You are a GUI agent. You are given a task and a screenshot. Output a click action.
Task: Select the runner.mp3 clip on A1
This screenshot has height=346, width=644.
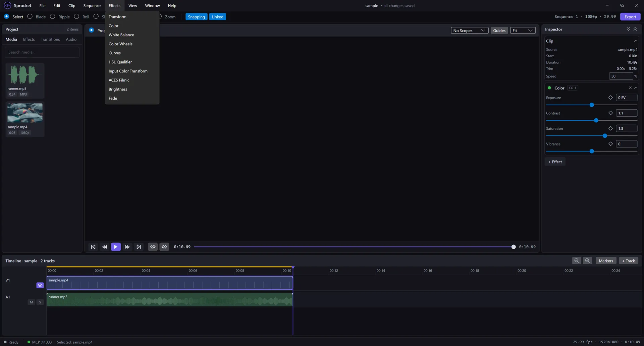point(170,299)
